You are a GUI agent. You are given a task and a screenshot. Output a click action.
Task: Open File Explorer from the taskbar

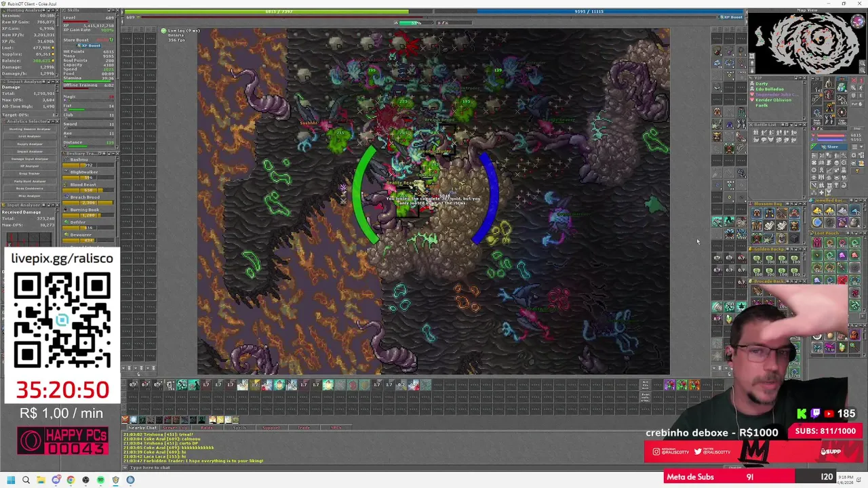click(x=41, y=480)
